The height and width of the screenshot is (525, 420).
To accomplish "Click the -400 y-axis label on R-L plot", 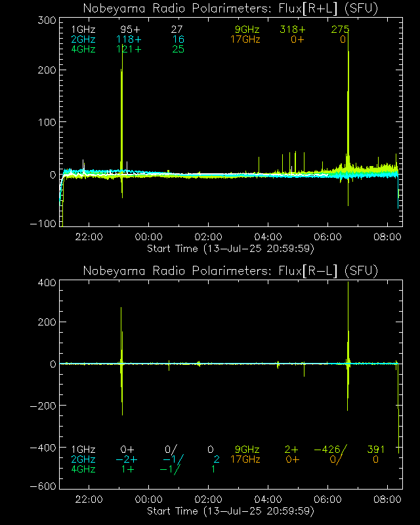I will point(43,448).
